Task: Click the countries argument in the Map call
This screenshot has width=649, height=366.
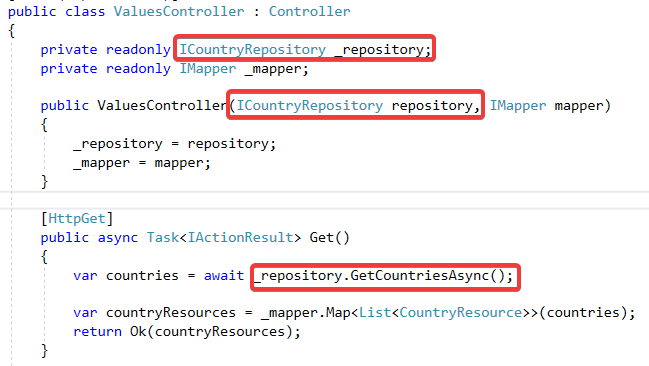Action: coord(583,313)
